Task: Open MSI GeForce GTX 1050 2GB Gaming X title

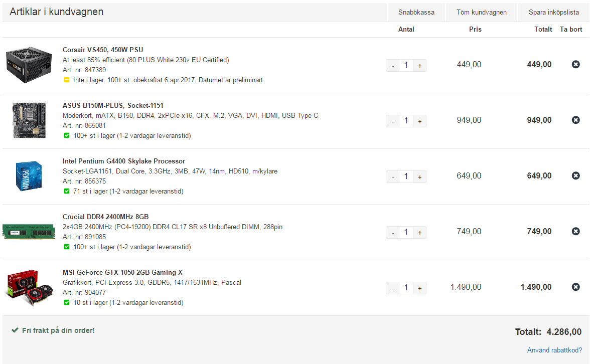Action: pyautogui.click(x=122, y=272)
